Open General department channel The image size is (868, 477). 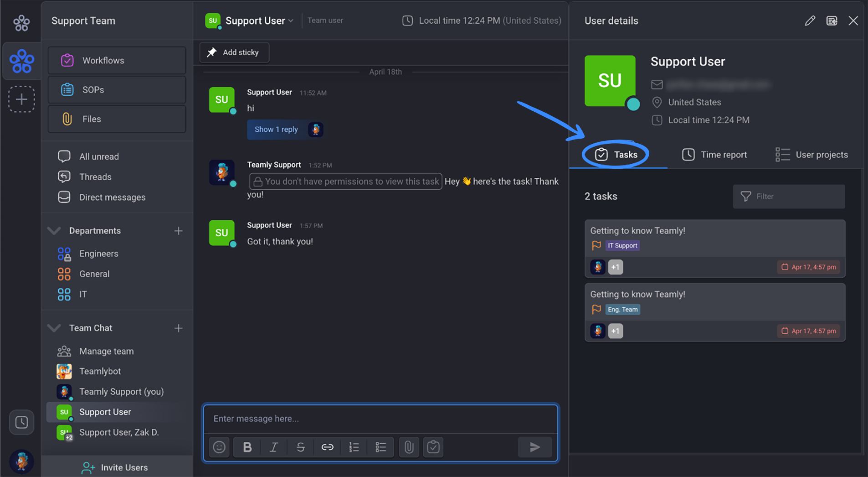[94, 274]
